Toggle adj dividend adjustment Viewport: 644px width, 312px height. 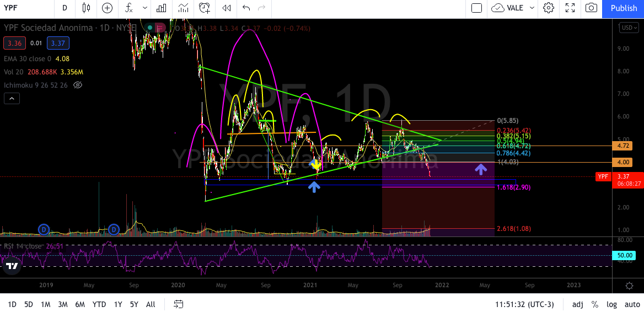(x=577, y=305)
